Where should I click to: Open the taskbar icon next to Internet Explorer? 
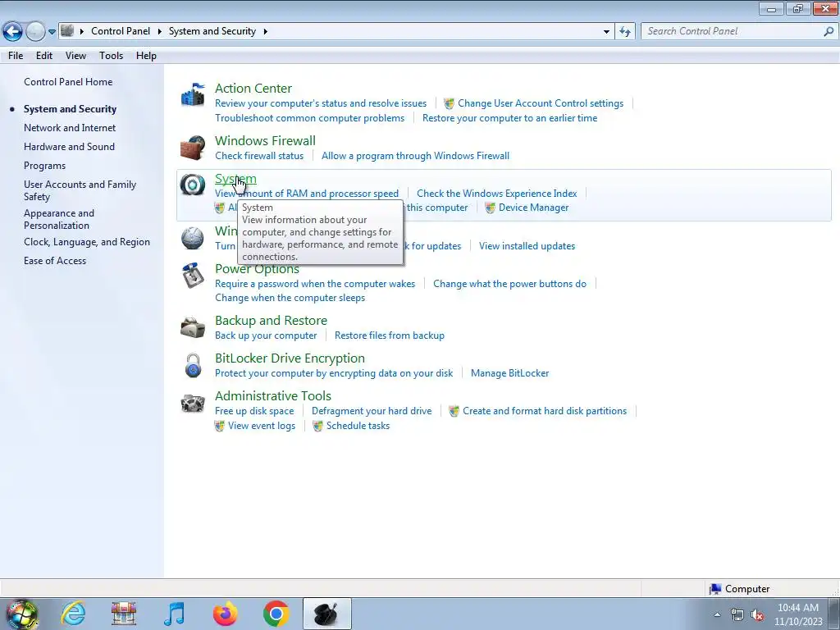[124, 614]
